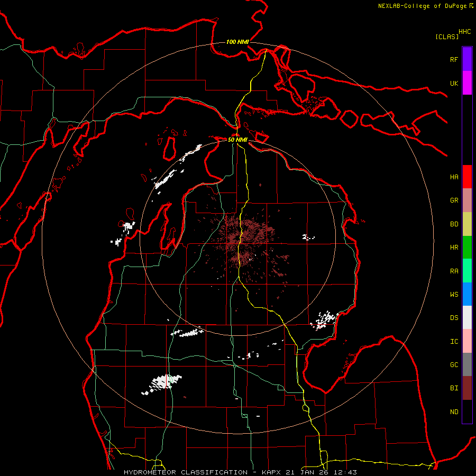476x476 pixels.
Task: Click the 'RA' legend label
Action: (x=454, y=271)
